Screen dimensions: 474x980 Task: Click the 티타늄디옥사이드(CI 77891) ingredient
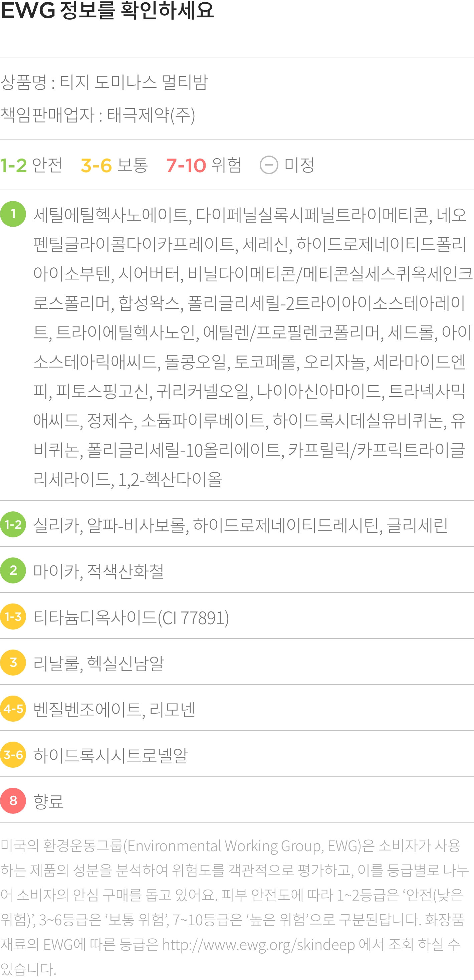coord(131,618)
